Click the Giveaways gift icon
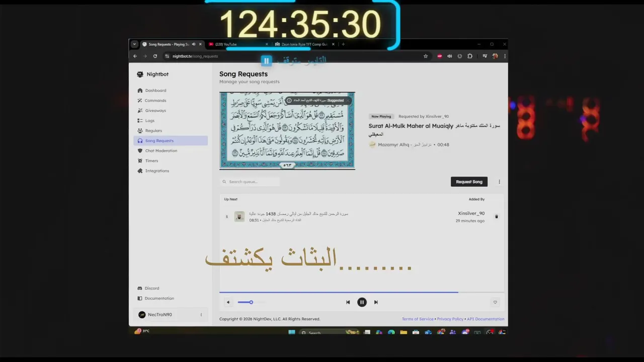The image size is (644, 362). (x=140, y=111)
